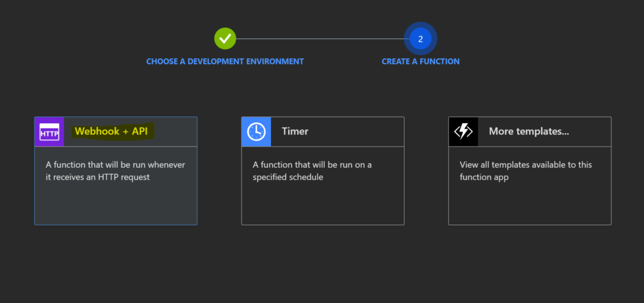The height and width of the screenshot is (303, 644).
Task: Select the Create a Function step label
Action: 420,62
